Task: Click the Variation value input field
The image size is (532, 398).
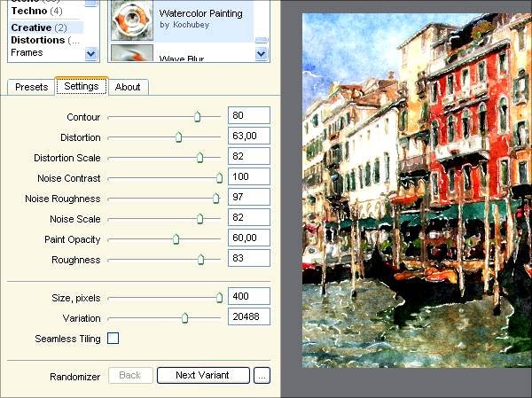Action: tap(248, 318)
